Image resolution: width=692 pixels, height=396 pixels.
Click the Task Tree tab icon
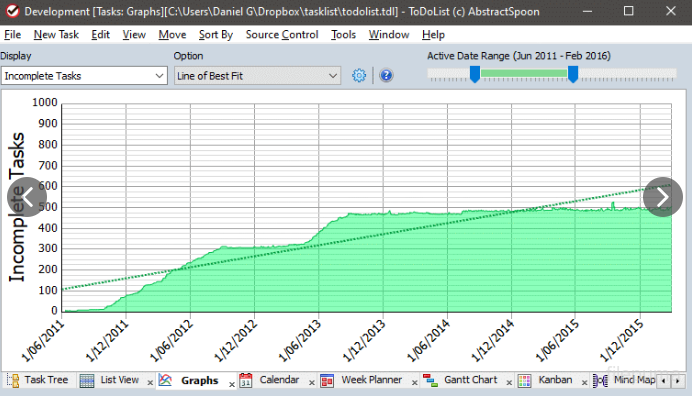[x=14, y=380]
